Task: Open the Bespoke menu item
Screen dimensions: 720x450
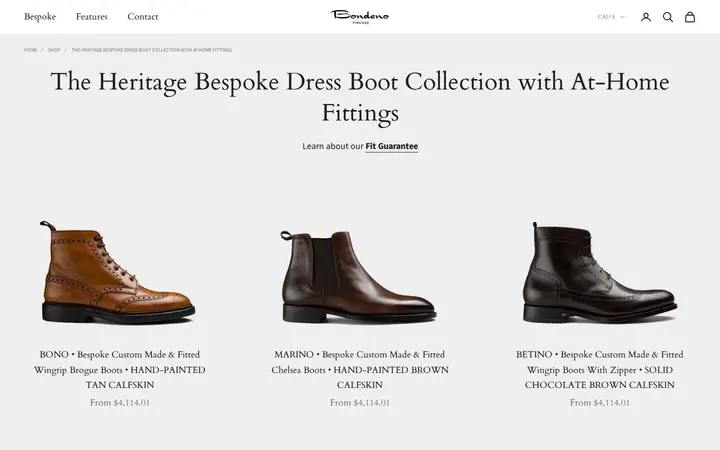Action: click(40, 17)
